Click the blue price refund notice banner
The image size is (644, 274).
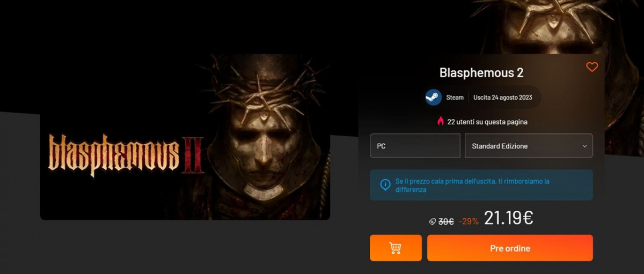coord(481,185)
